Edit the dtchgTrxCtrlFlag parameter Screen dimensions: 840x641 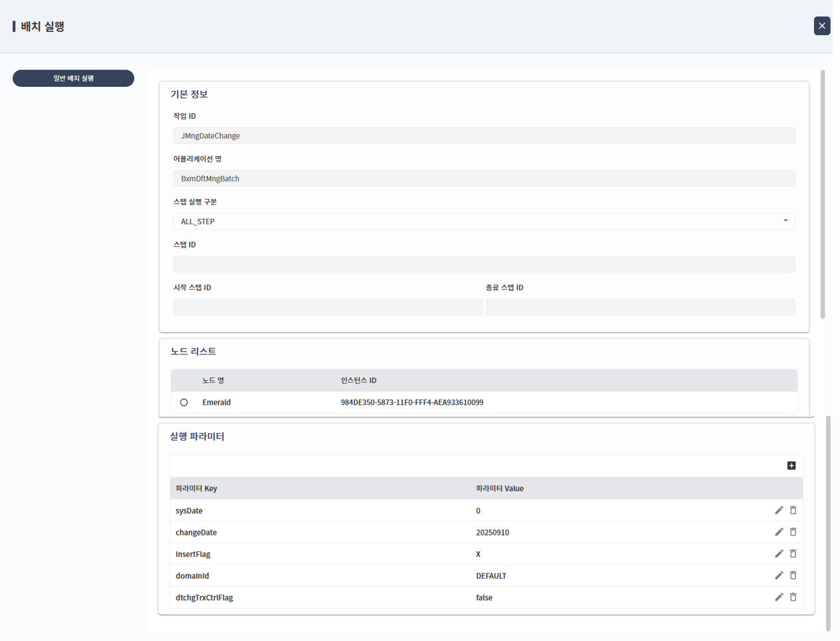pyautogui.click(x=779, y=597)
